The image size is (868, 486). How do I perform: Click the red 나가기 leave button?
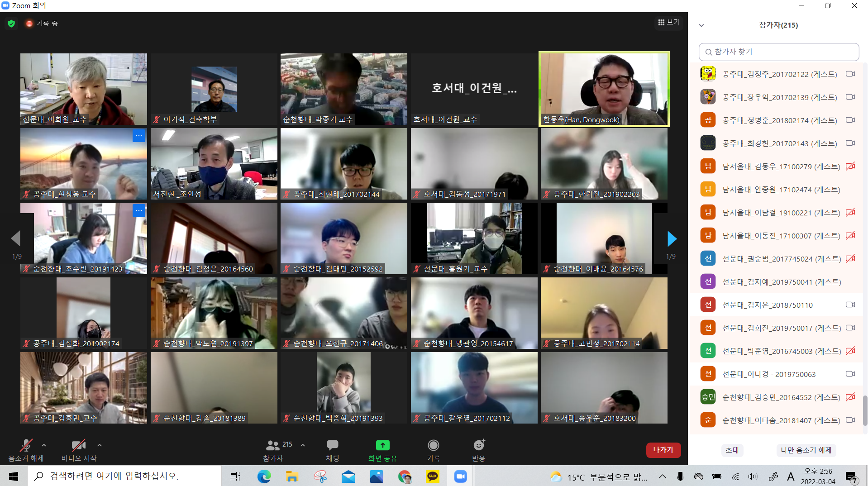[x=663, y=450]
